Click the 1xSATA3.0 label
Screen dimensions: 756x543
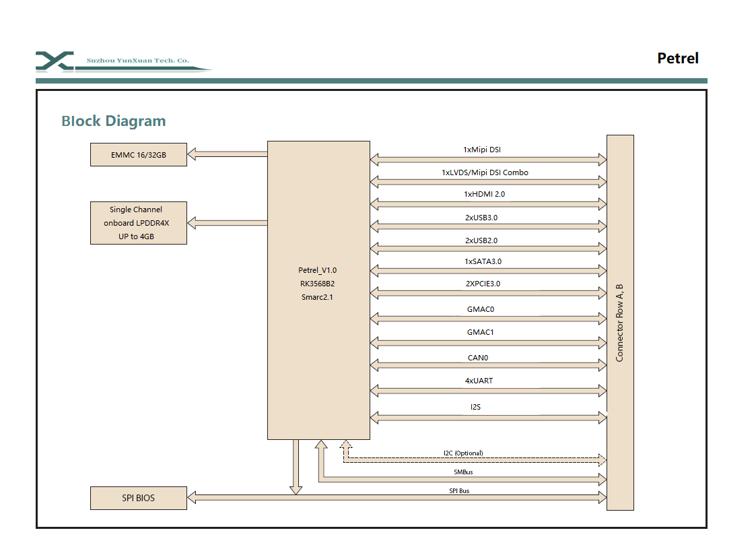pos(483,261)
